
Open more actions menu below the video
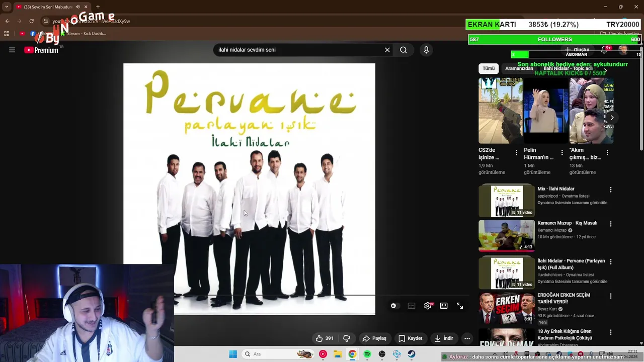(467, 338)
